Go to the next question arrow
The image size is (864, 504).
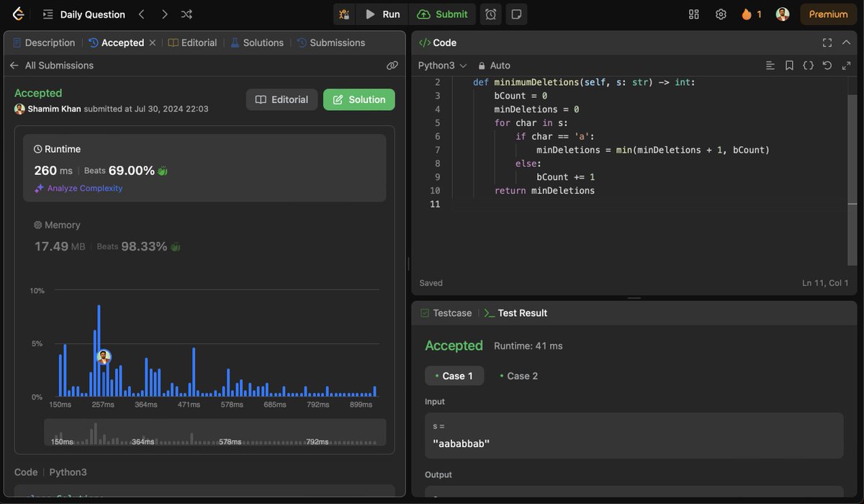click(x=165, y=14)
